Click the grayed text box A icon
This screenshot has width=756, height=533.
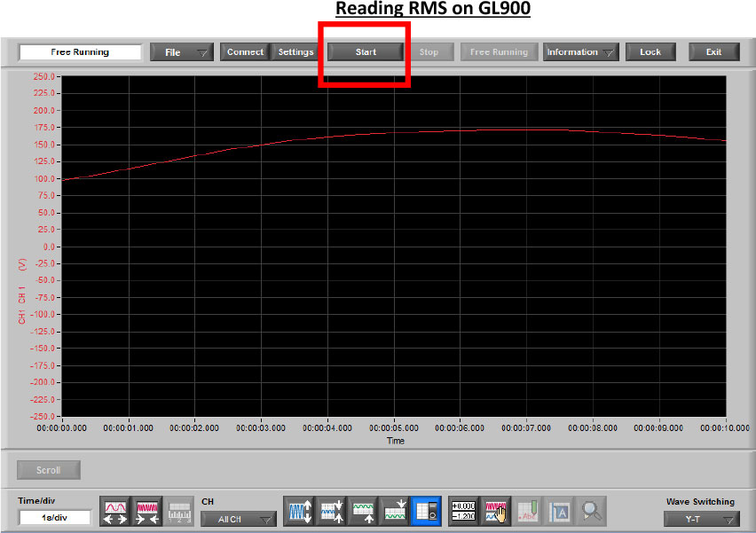click(x=559, y=512)
